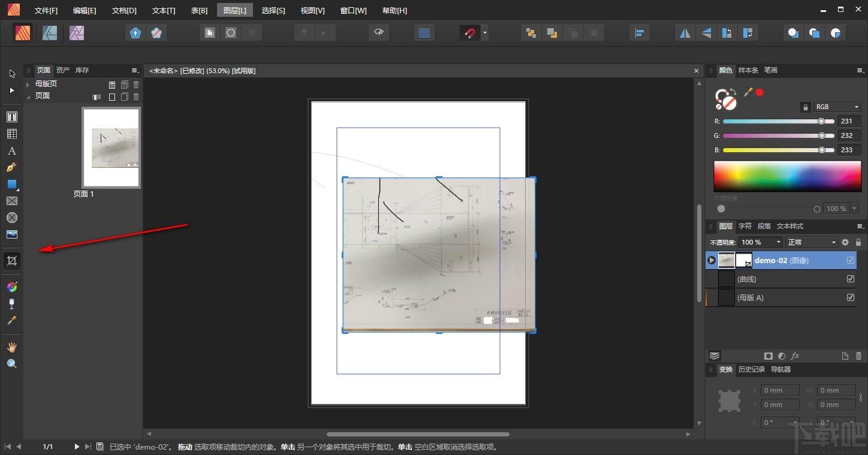Switch to Affinity Publisher persona
Screen dimensions: 868x455
click(23, 33)
